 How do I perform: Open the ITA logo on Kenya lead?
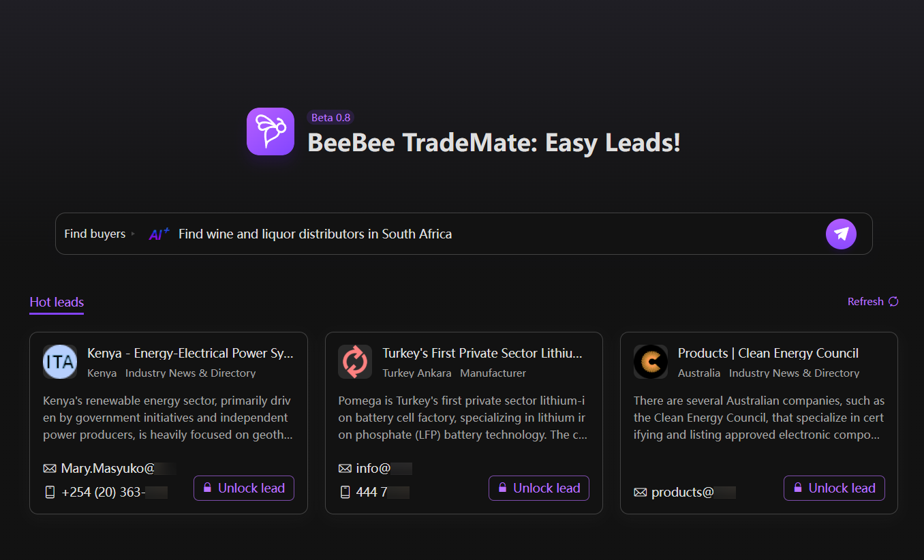pyautogui.click(x=60, y=362)
